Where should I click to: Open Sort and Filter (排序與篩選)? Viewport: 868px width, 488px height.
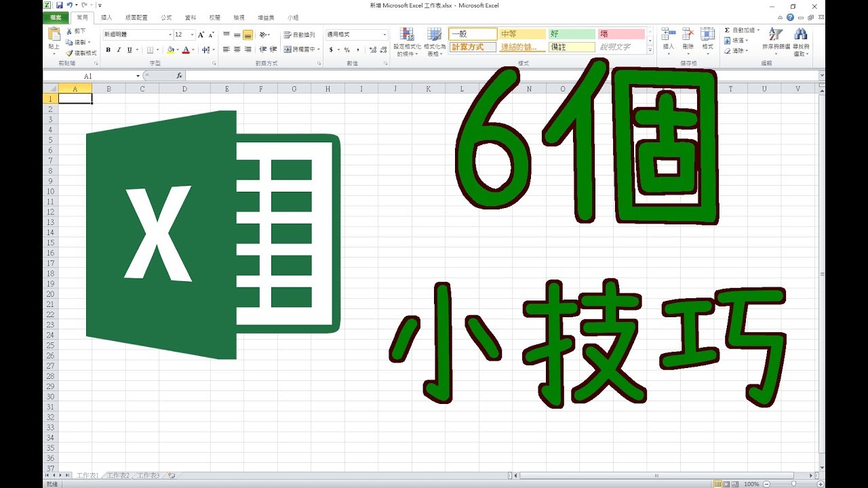(x=776, y=41)
